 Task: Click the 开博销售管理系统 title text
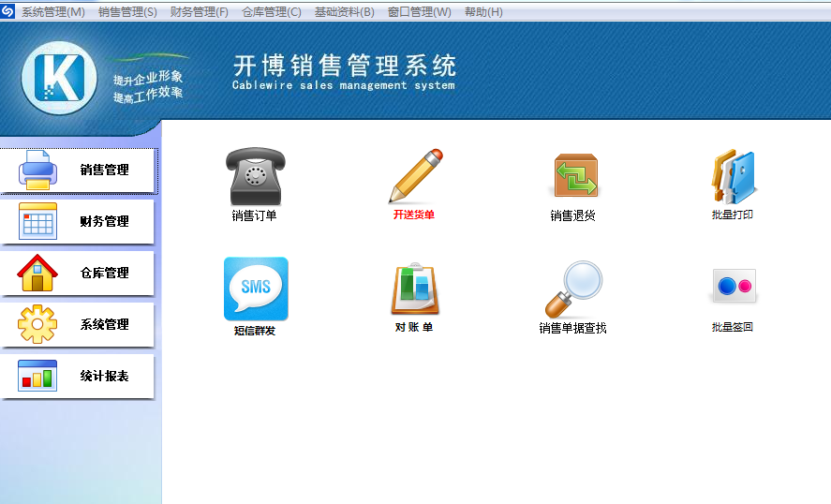345,66
